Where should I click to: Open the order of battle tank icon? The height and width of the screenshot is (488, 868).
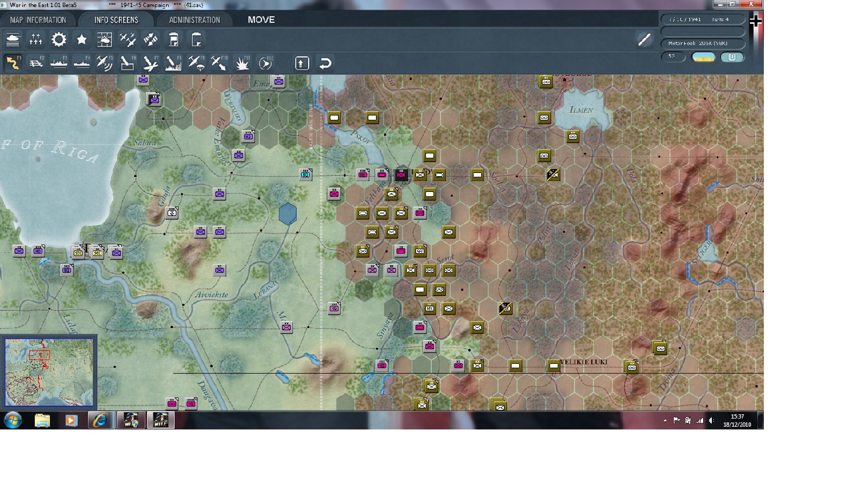(13, 40)
